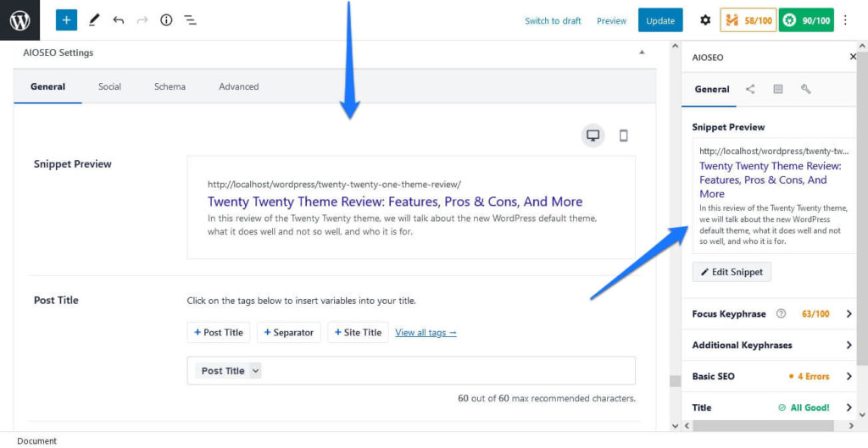This screenshot has height=448, width=868.
Task: Open the settings gear in top bar
Action: (704, 20)
